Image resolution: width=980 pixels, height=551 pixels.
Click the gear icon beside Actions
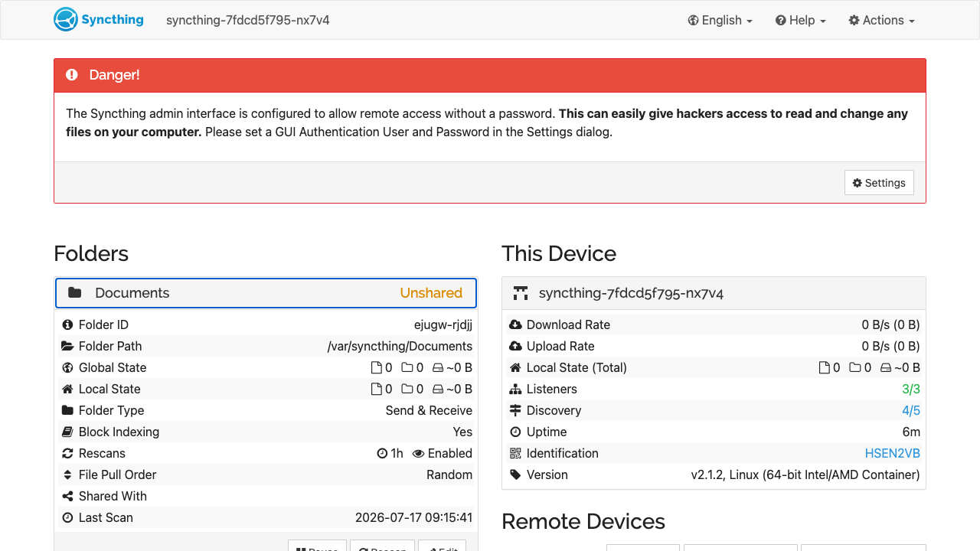[854, 21]
